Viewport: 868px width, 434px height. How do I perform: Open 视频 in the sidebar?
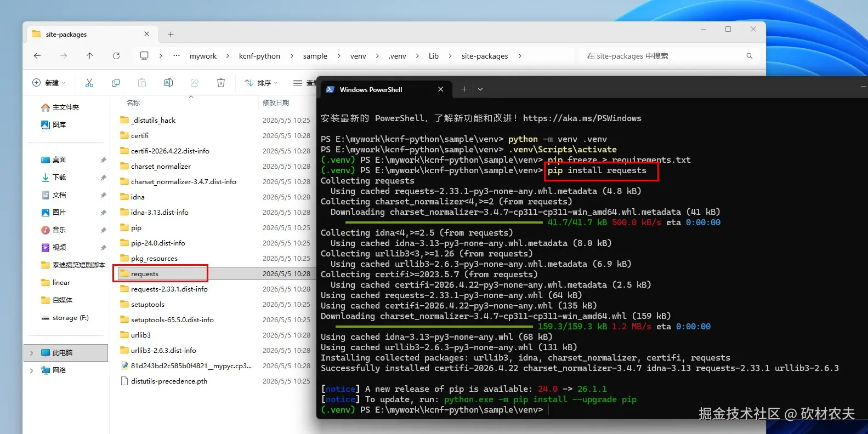click(54, 248)
